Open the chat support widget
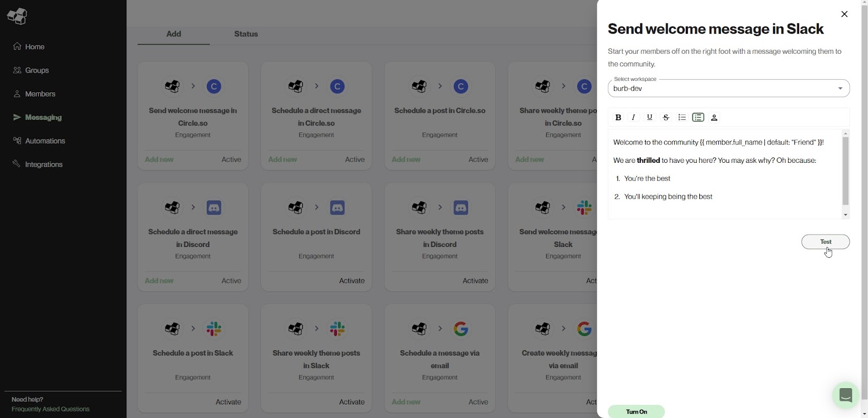This screenshot has width=868, height=418. pyautogui.click(x=845, y=395)
